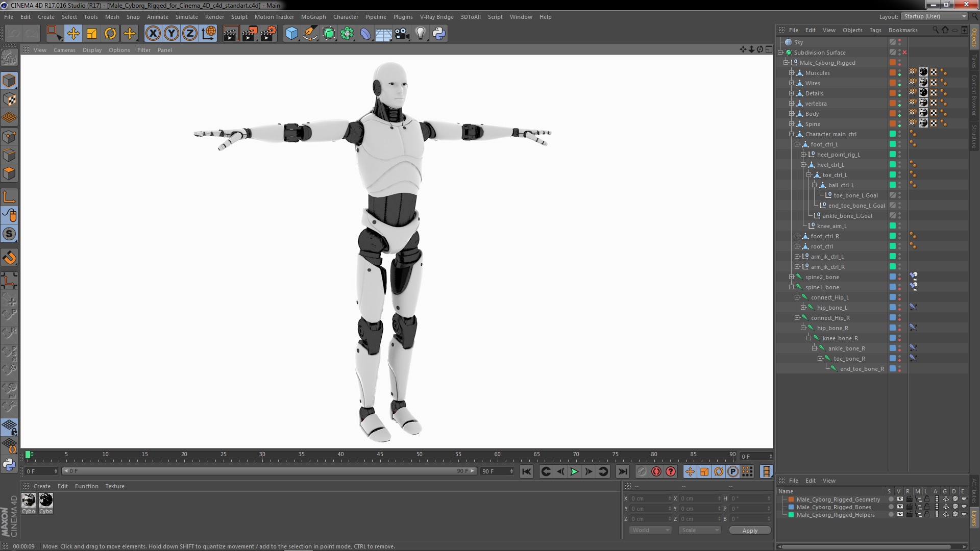
Task: Disable Subdivision Surface red X toggle
Action: pos(905,53)
